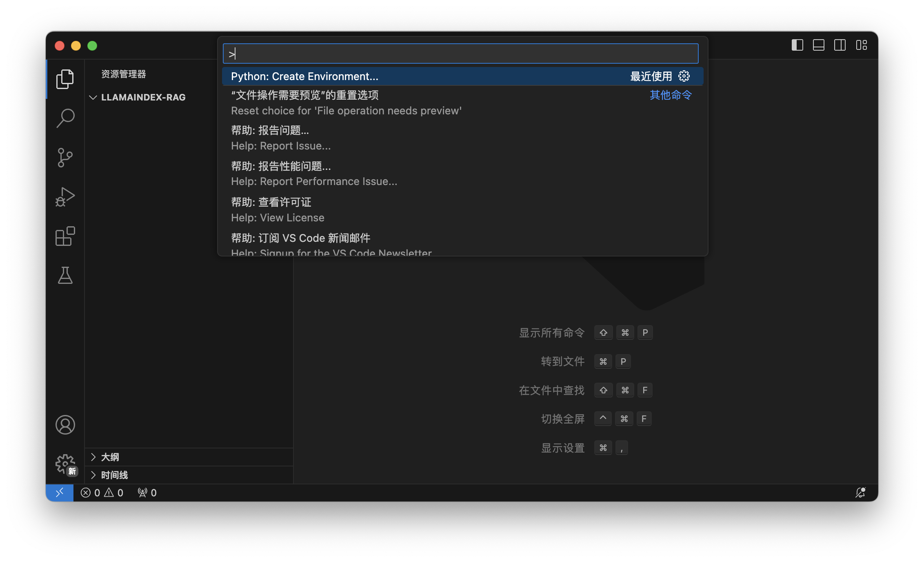Open the Manage settings gear icon

(64, 464)
